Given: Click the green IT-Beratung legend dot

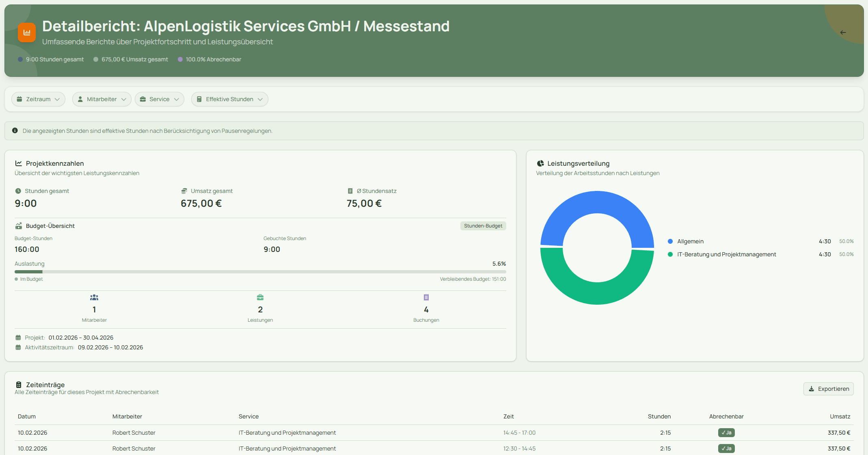Looking at the screenshot, I should point(670,254).
